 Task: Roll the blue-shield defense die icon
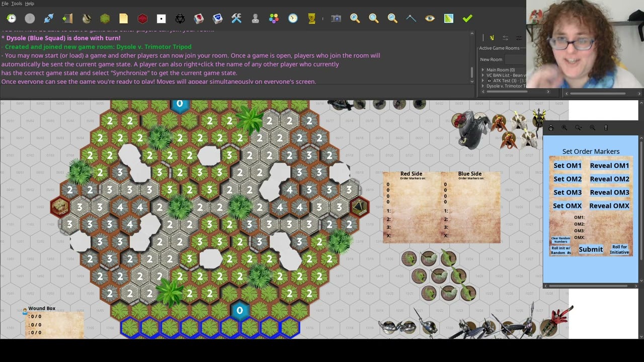[217, 19]
